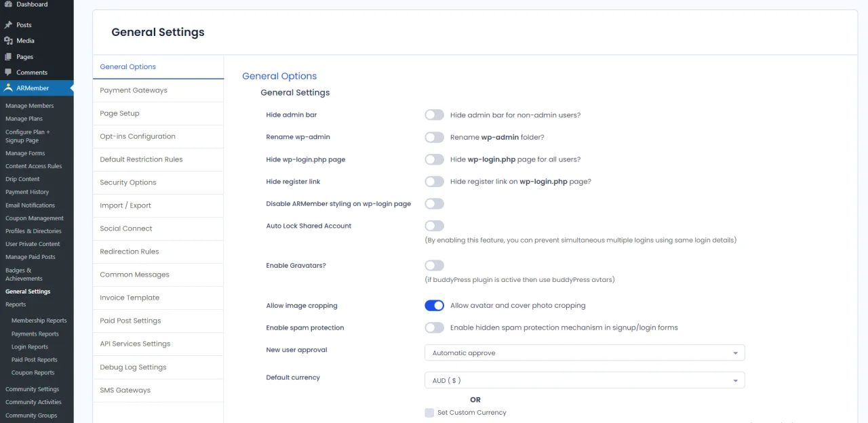Click the Comments bubble icon
This screenshot has width=868, height=423.
pos(8,72)
